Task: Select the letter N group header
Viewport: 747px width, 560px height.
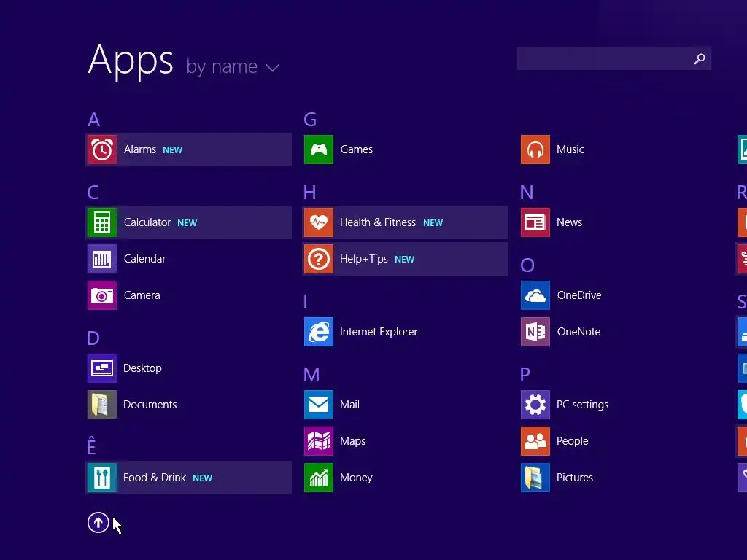Action: 527,192
